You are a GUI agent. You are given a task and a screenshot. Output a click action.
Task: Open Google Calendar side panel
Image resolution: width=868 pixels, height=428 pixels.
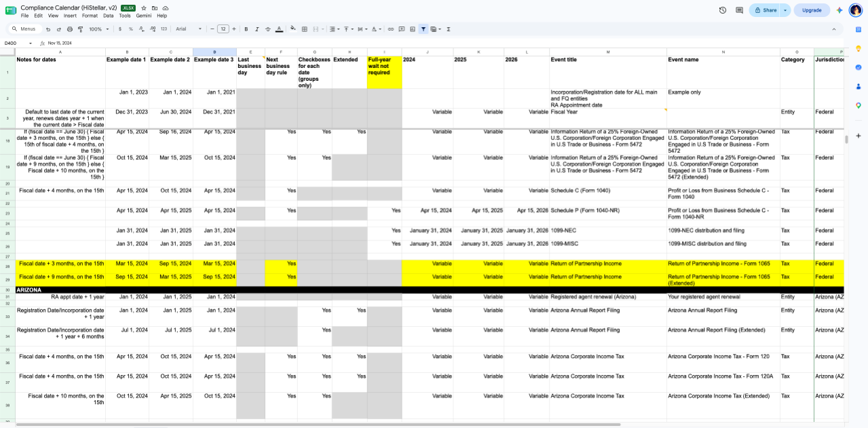coord(858,29)
